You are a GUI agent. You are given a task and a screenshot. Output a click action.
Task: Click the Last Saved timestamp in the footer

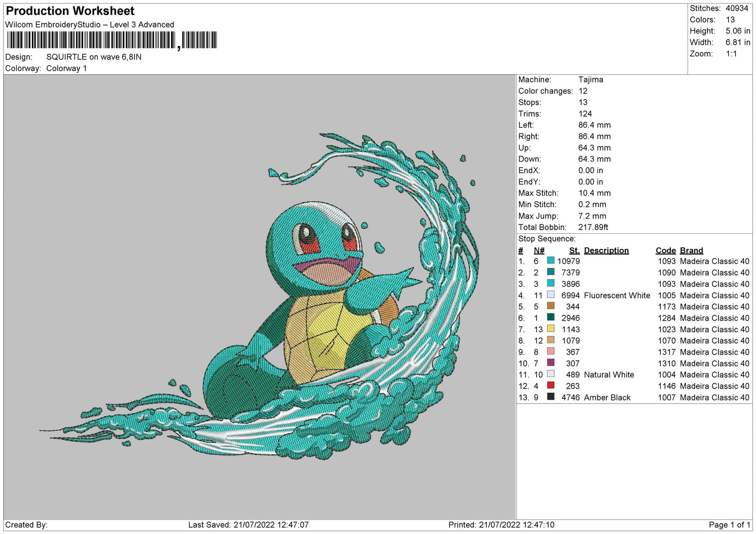click(x=248, y=525)
